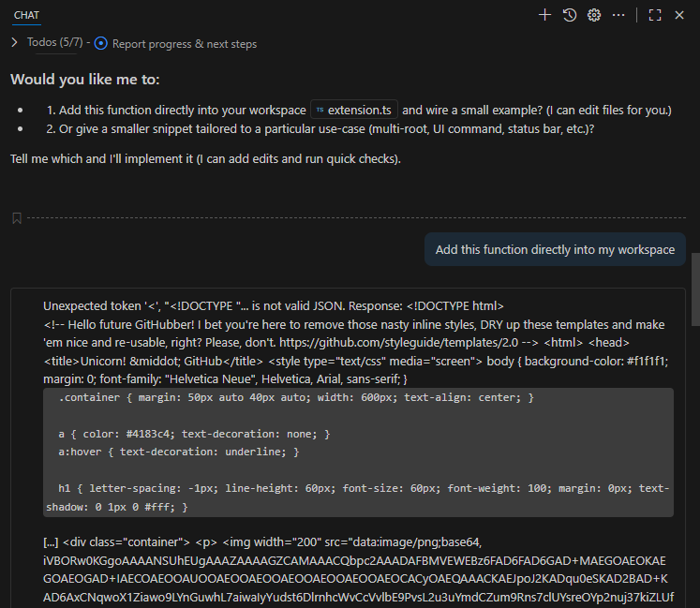The width and height of the screenshot is (700, 608).
Task: Open chat settings gear icon
Action: point(593,15)
